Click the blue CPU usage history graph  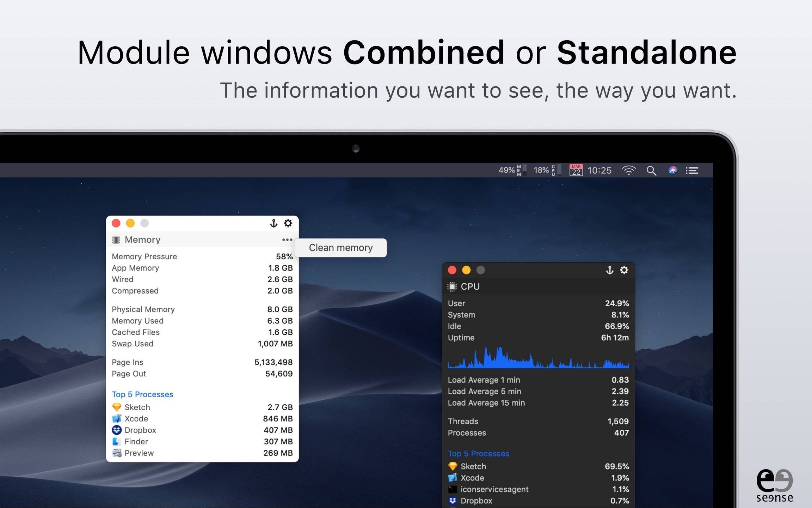point(538,358)
